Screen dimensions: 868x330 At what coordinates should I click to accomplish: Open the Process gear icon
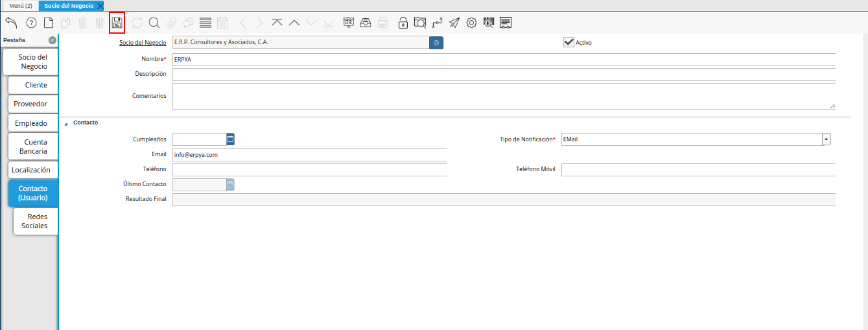(x=471, y=23)
